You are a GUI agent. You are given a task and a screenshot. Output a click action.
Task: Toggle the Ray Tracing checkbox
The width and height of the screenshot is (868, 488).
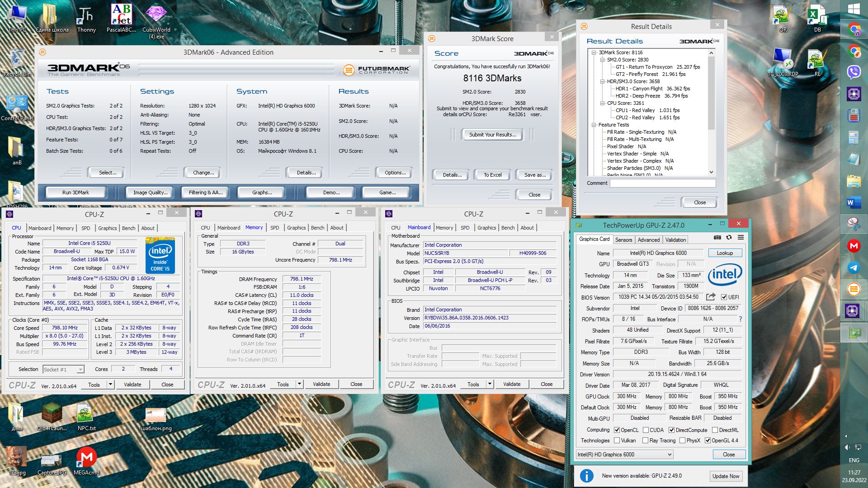(646, 441)
